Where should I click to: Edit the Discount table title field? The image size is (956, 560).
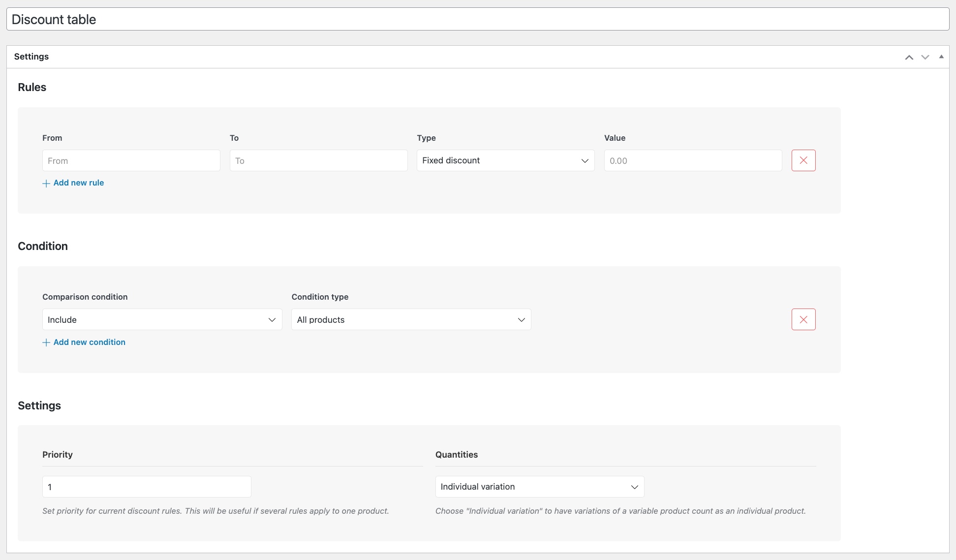[x=478, y=19]
